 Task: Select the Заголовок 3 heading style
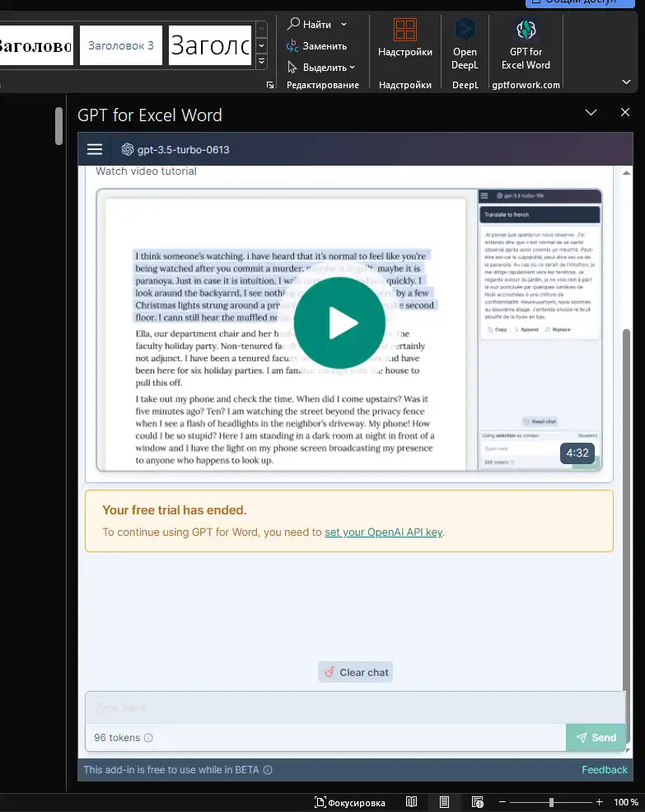120,45
